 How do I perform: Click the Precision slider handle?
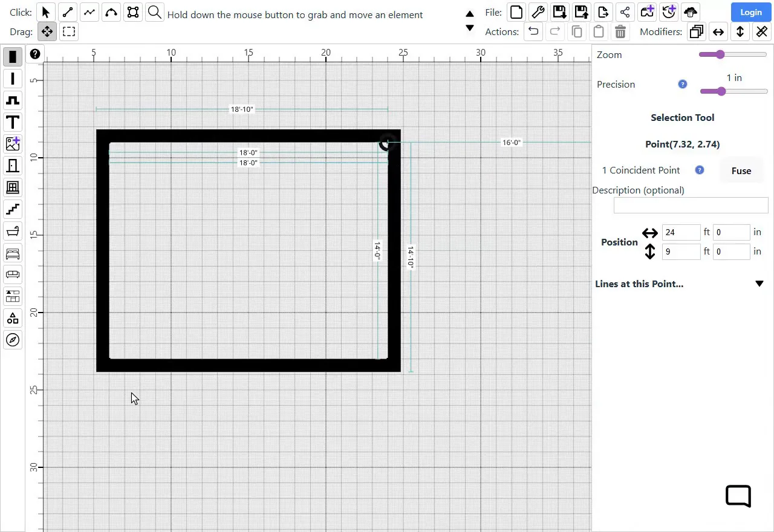[x=721, y=91]
